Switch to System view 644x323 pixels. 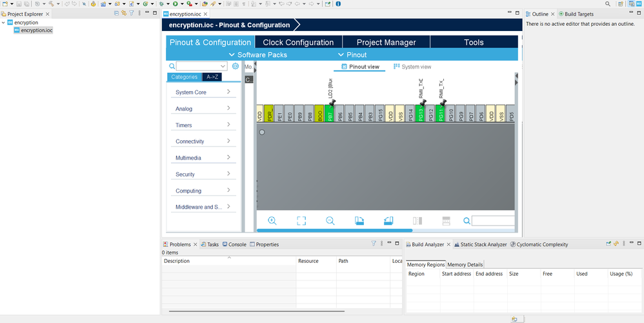[x=412, y=67]
